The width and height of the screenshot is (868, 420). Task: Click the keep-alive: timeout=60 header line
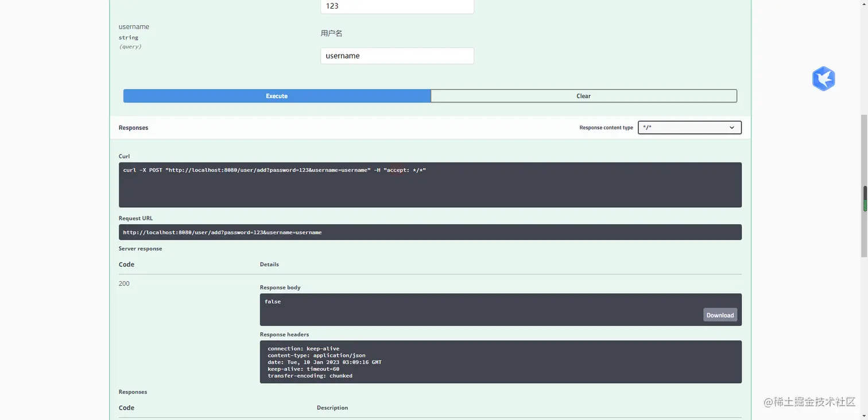[x=303, y=369]
